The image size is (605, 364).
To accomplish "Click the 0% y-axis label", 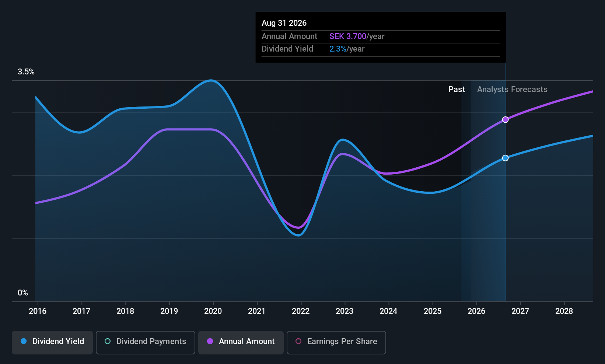I will point(23,293).
